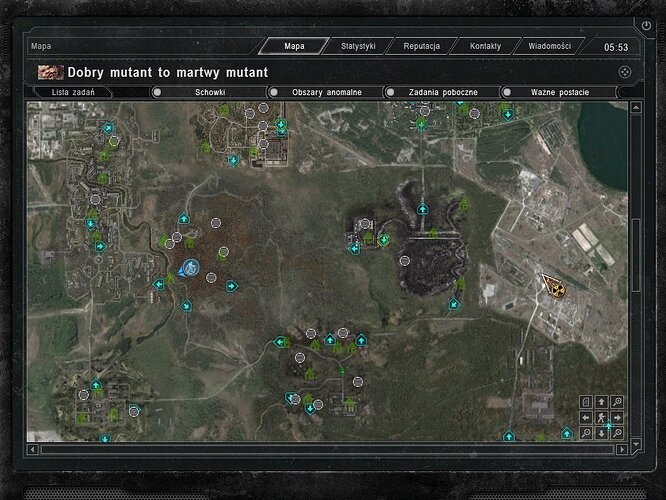Screen dimensions: 666x500
Task: Click the up-arrow marker inside the burnt forest
Action: click(423, 209)
